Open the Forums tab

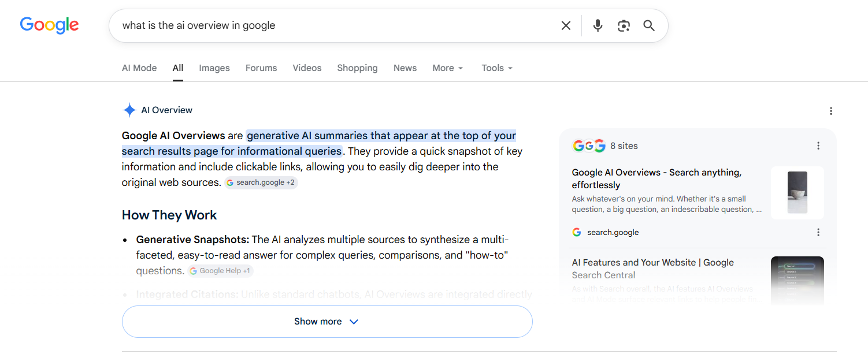click(261, 68)
